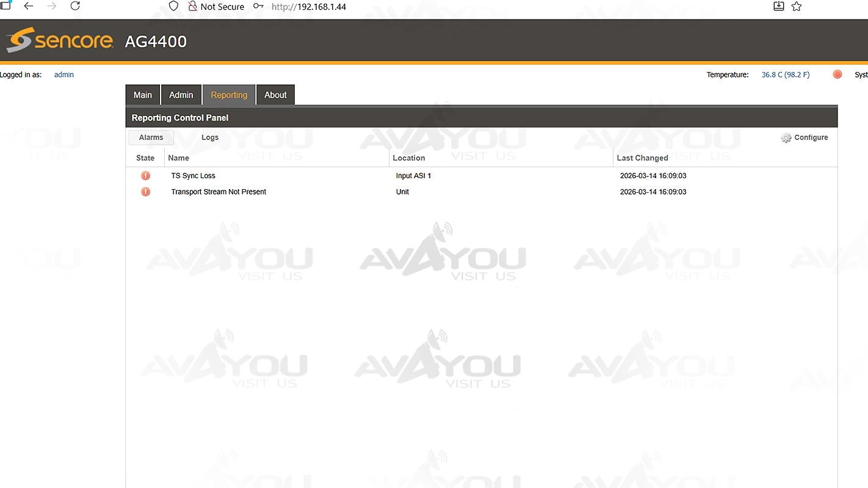The image size is (868, 488).
Task: Open the About tab
Action: pyautogui.click(x=275, y=95)
